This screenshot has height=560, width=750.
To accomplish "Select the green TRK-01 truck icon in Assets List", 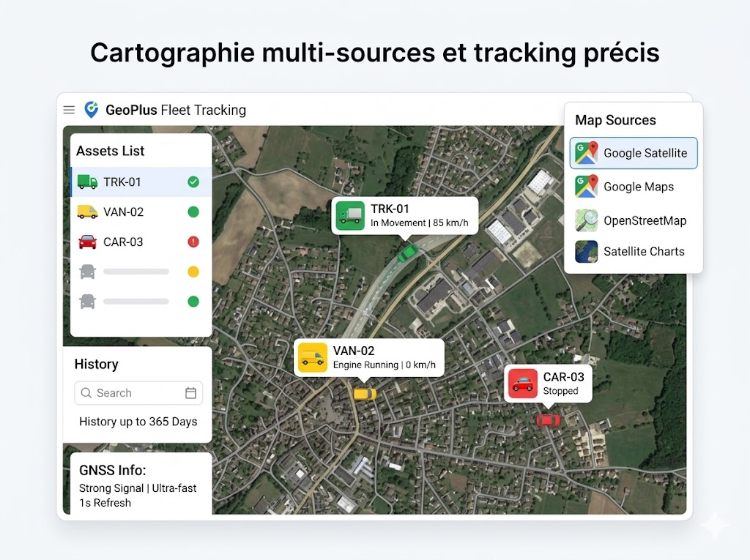I will 87,182.
